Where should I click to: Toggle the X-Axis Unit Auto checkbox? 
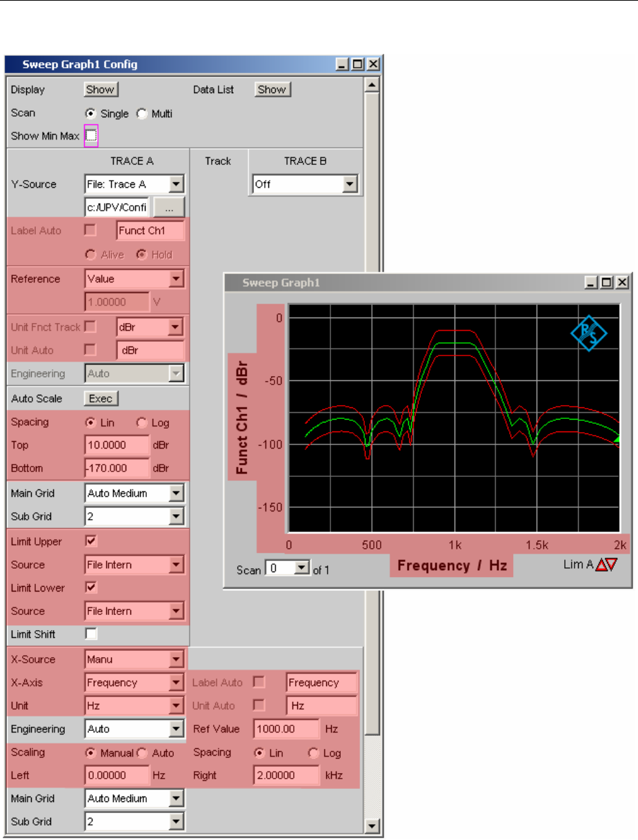click(259, 705)
